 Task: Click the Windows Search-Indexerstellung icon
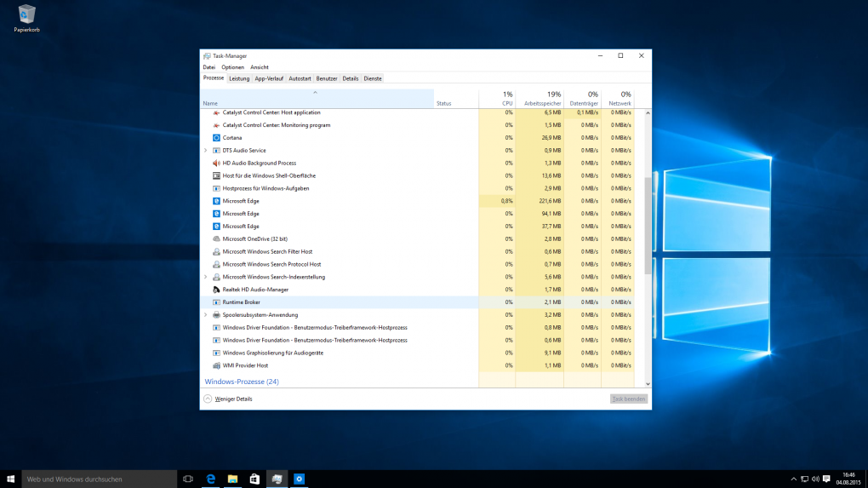coord(216,277)
